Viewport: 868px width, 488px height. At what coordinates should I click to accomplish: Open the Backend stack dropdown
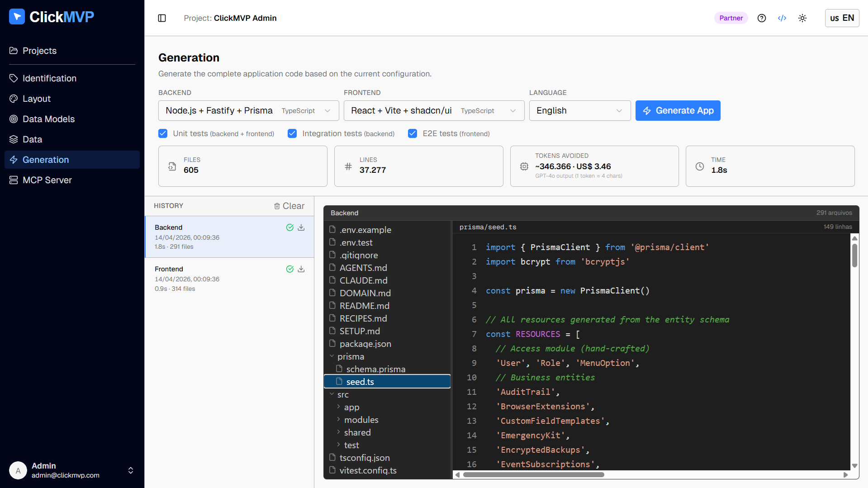click(x=248, y=111)
